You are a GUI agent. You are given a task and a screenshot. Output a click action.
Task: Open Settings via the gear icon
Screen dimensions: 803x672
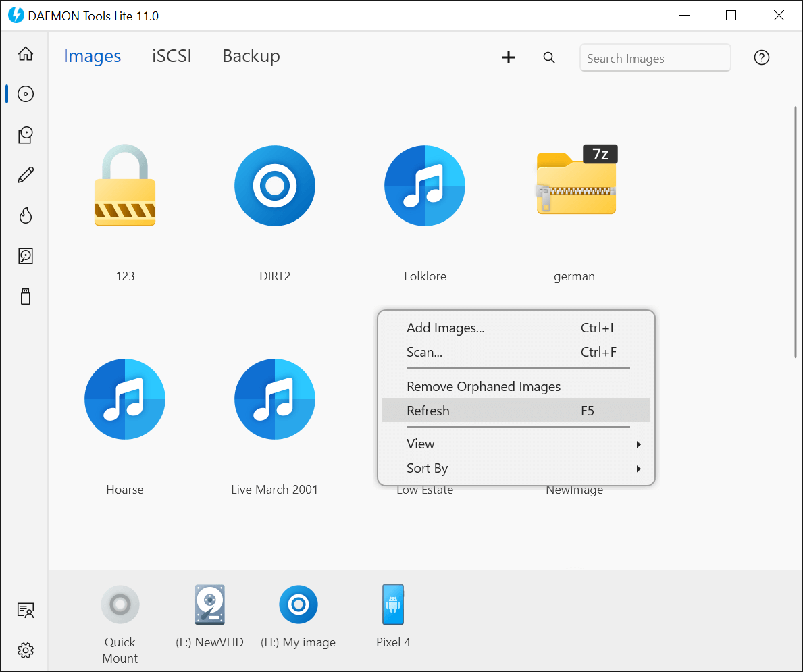(x=25, y=650)
